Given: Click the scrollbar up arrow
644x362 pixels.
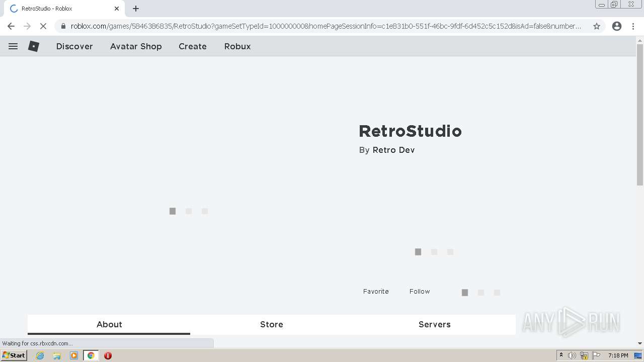Looking at the screenshot, I should click(x=640, y=40).
